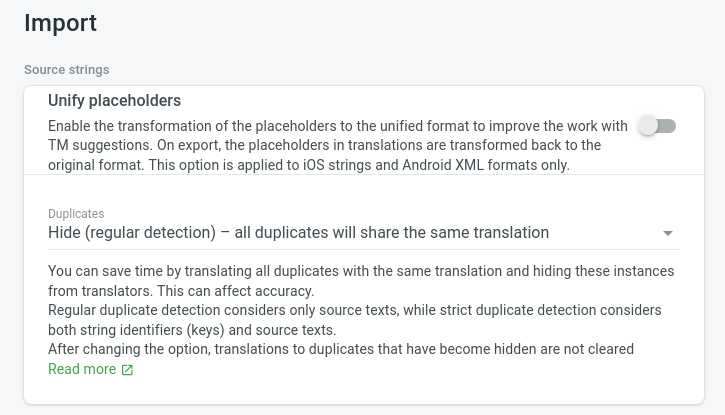Click the Duplicates field label
The width and height of the screenshot is (725, 415).
tap(76, 214)
